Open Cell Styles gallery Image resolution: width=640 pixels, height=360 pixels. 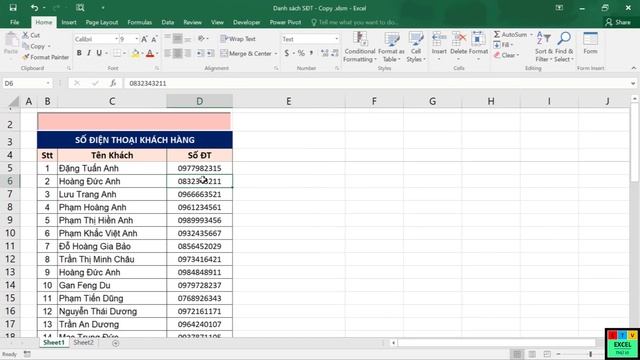[x=416, y=47]
